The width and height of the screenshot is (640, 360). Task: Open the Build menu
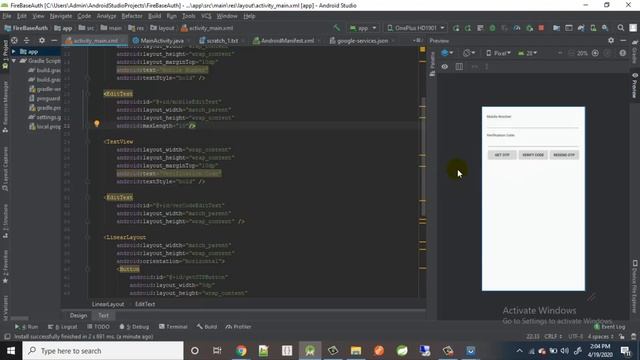154,16
